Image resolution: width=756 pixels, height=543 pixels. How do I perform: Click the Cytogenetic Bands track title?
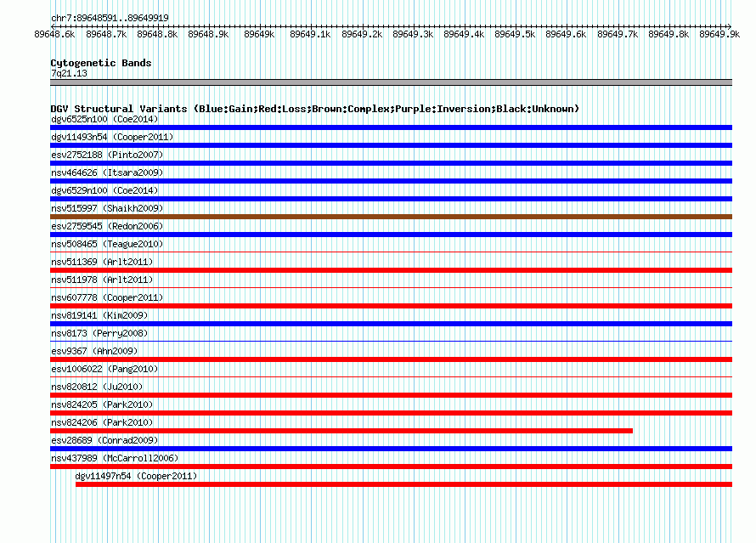point(101,63)
